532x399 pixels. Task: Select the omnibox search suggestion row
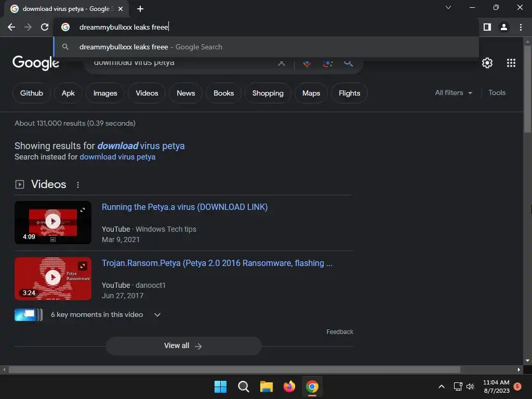point(267,47)
